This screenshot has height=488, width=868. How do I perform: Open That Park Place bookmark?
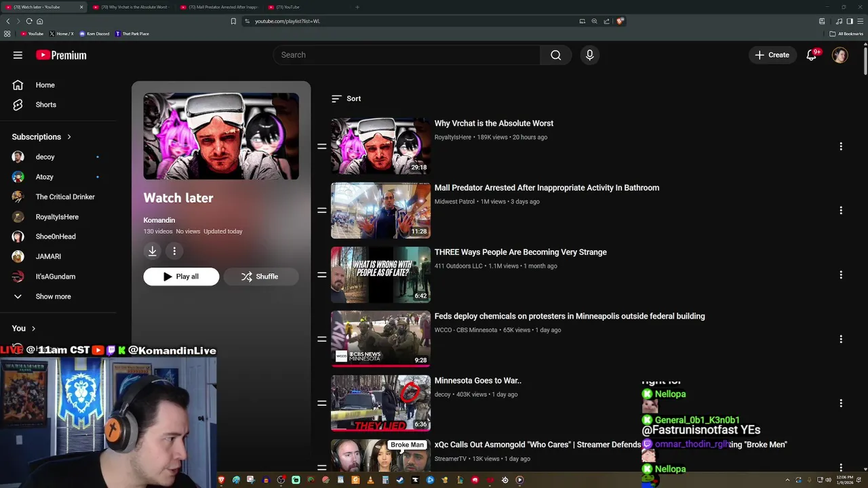pyautogui.click(x=132, y=34)
